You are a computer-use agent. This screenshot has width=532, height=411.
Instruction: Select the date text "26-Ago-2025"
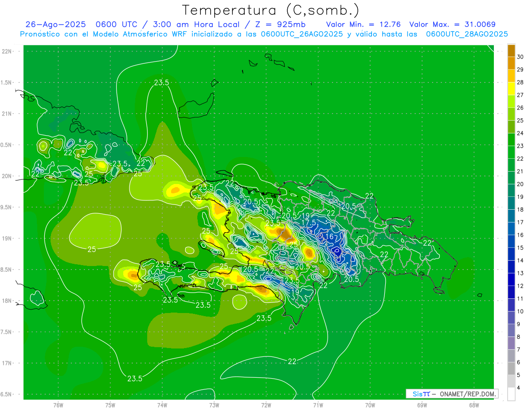55,24
